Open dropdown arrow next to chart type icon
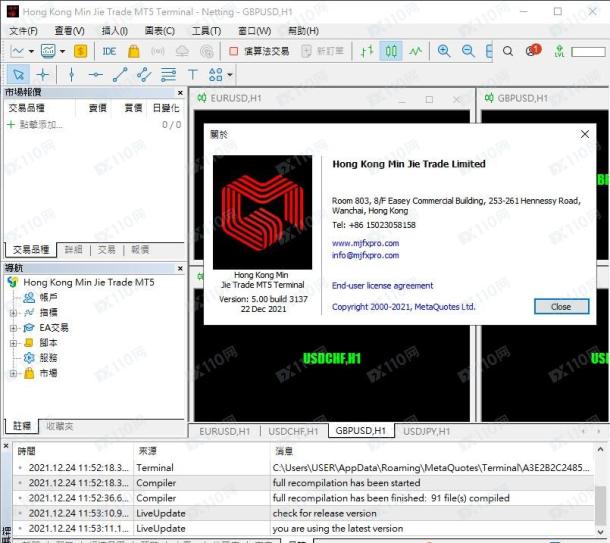Image resolution: width=610 pixels, height=543 pixels. point(31,51)
